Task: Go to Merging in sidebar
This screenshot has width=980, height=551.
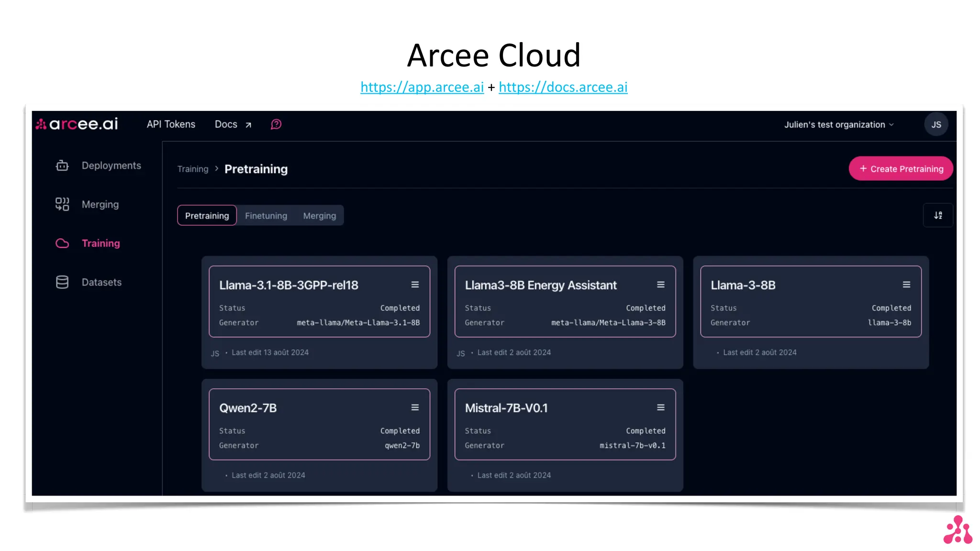Action: 100,204
